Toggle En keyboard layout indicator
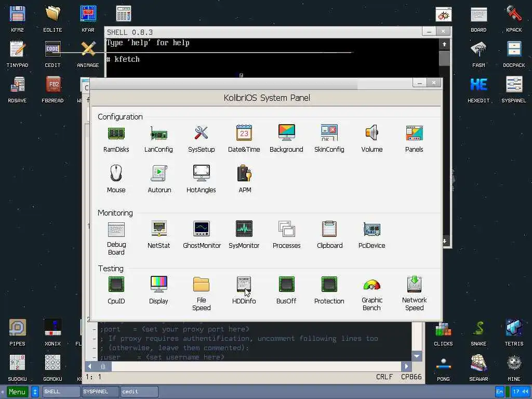The width and height of the screenshot is (532, 399). (499, 392)
